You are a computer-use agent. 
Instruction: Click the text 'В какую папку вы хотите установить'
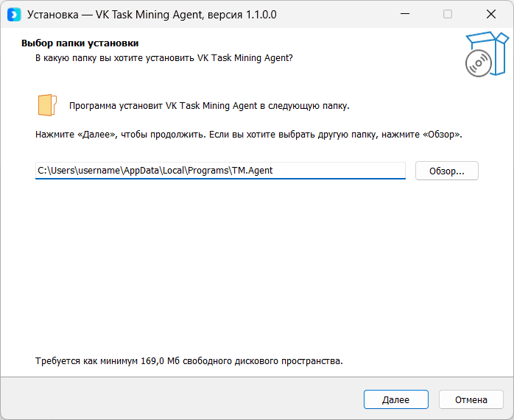click(x=116, y=58)
